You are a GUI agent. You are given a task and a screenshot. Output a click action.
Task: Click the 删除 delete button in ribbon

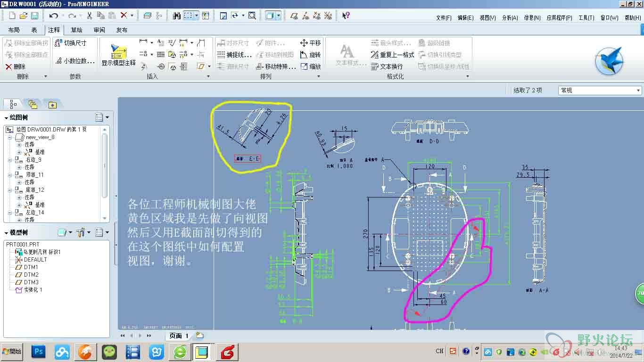pyautogui.click(x=16, y=66)
